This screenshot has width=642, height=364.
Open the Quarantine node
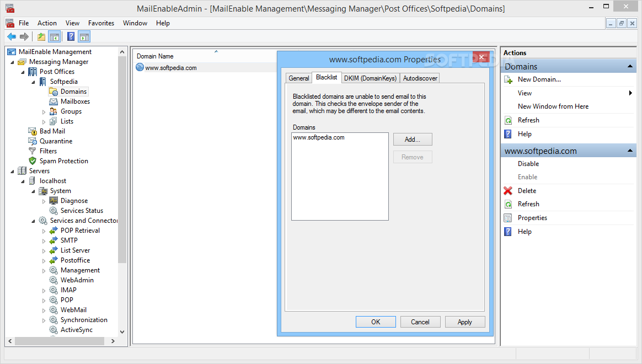pyautogui.click(x=56, y=141)
